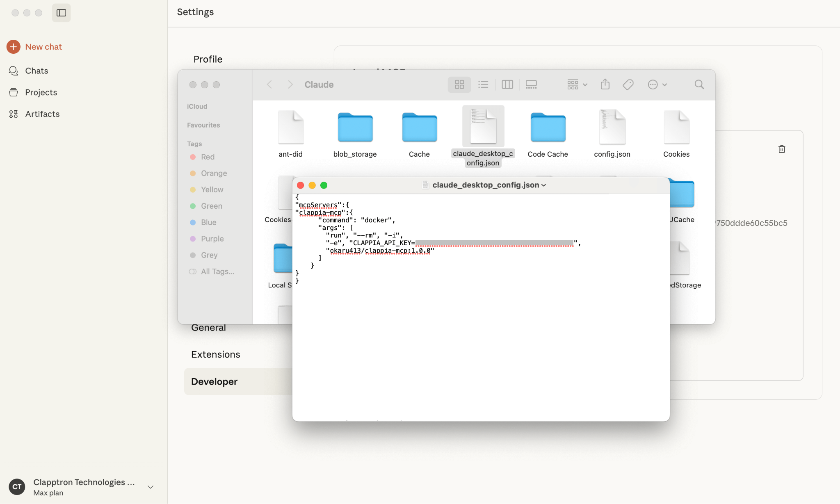This screenshot has height=504, width=840.
Task: Open Projects in the sidebar
Action: (x=41, y=92)
